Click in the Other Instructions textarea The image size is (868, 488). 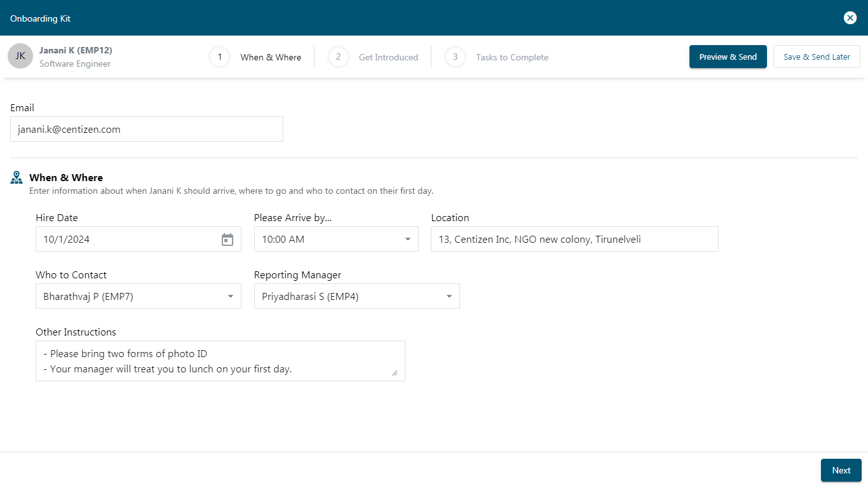point(220,361)
